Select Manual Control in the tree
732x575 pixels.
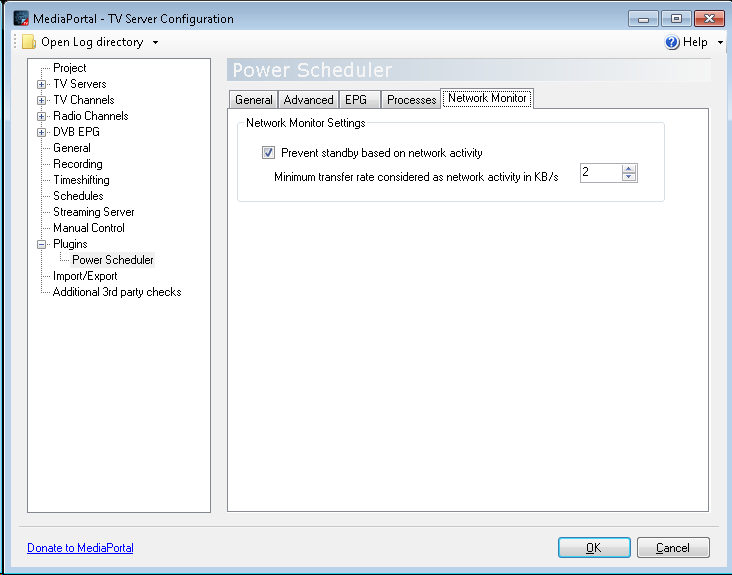(89, 228)
